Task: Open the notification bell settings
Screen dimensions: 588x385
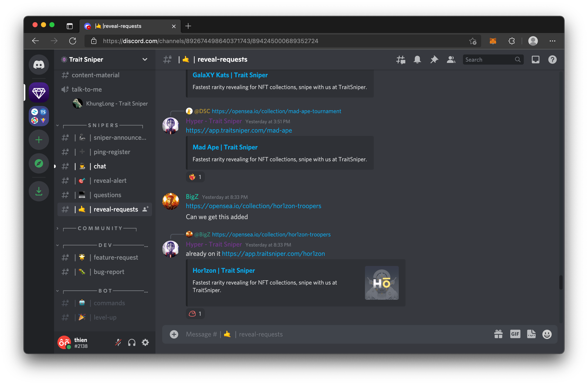Action: [417, 59]
